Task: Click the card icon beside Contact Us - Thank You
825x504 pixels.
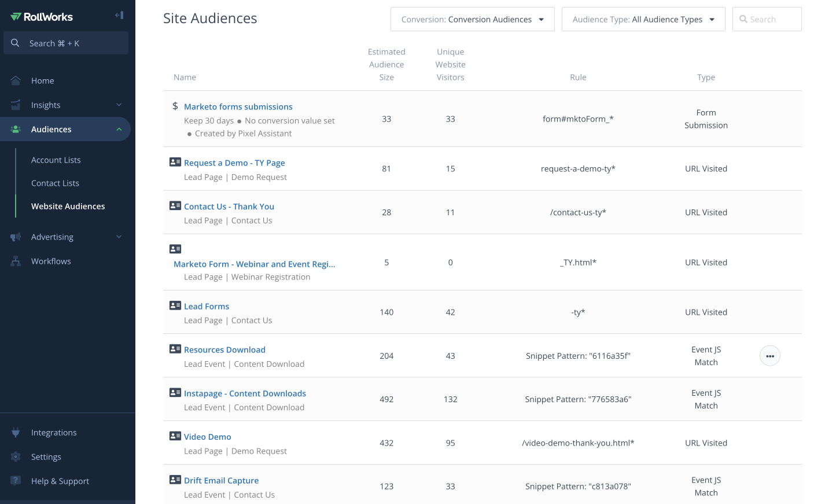Action: pos(175,205)
